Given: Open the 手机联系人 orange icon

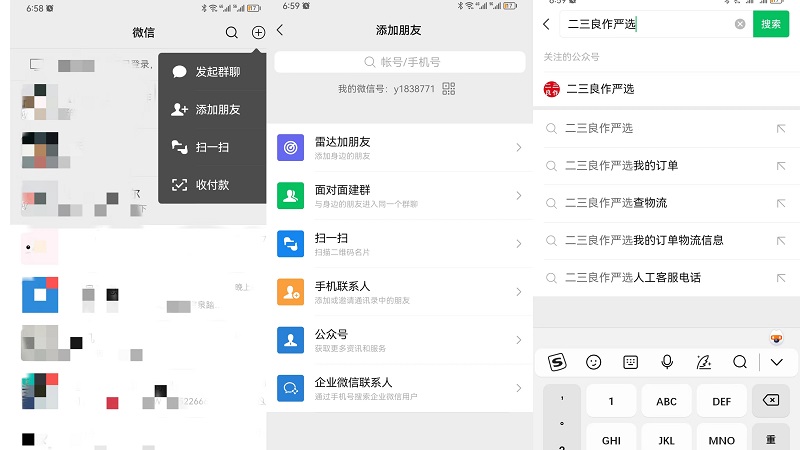Looking at the screenshot, I should coord(290,292).
